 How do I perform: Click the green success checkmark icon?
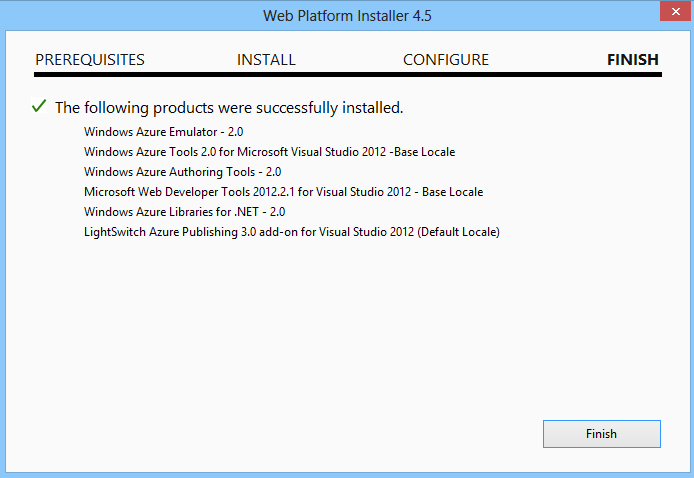pyautogui.click(x=39, y=106)
